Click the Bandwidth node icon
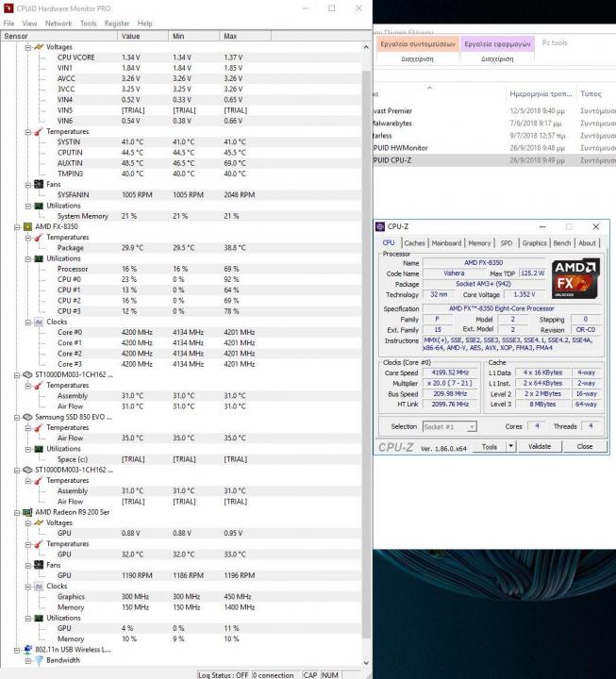Image resolution: width=616 pixels, height=679 pixels. pyautogui.click(x=39, y=660)
